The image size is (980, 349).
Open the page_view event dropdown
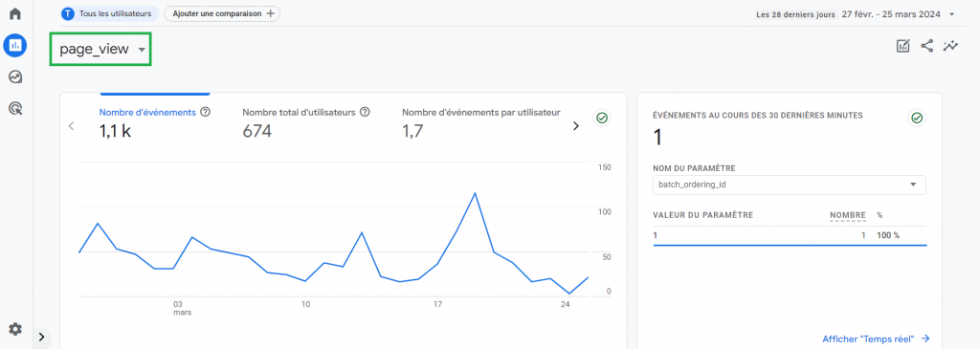point(100,50)
